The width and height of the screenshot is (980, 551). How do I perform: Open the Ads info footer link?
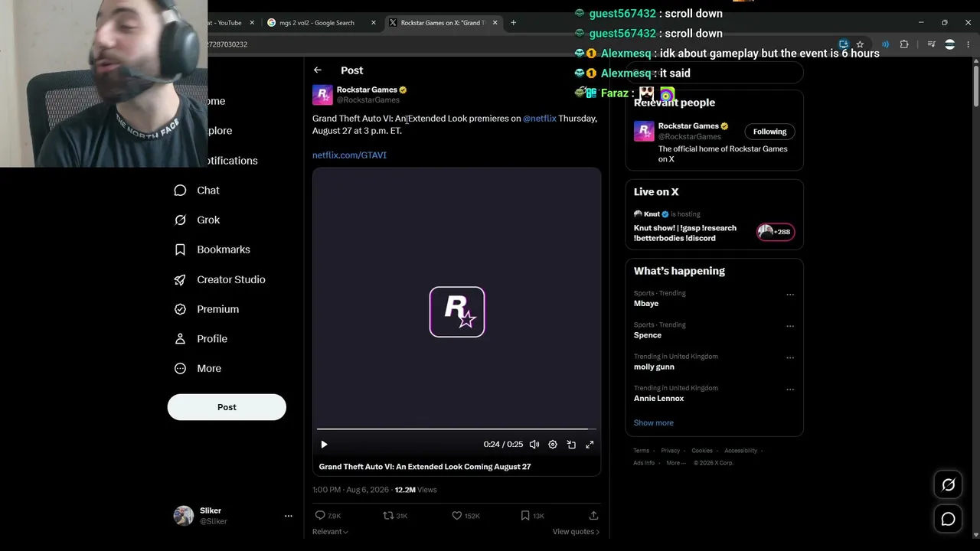(644, 463)
